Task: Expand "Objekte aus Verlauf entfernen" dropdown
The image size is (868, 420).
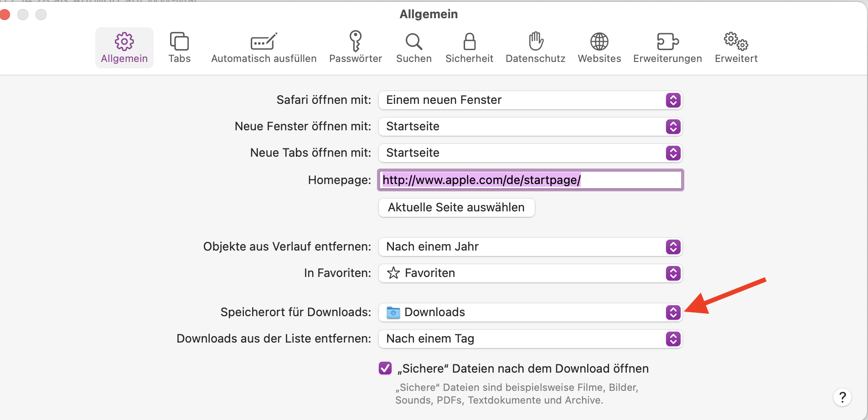Action: click(x=530, y=247)
